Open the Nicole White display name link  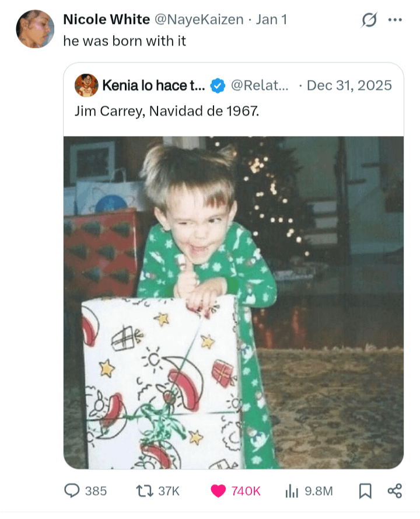coord(106,19)
